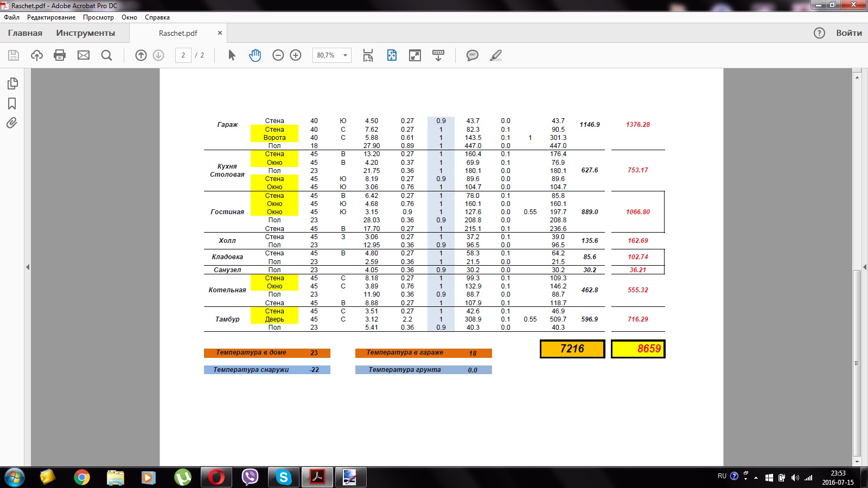Open the Find text magnifier icon
This screenshot has width=868, height=488.
[x=107, y=55]
